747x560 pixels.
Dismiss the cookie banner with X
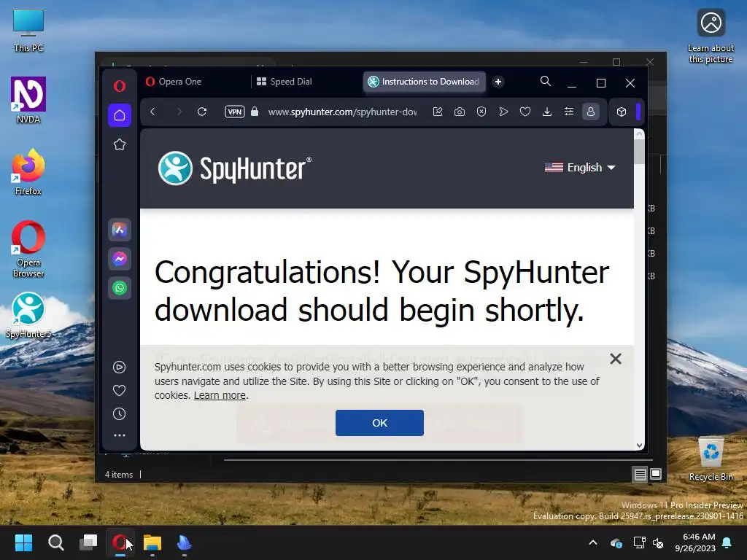point(616,359)
